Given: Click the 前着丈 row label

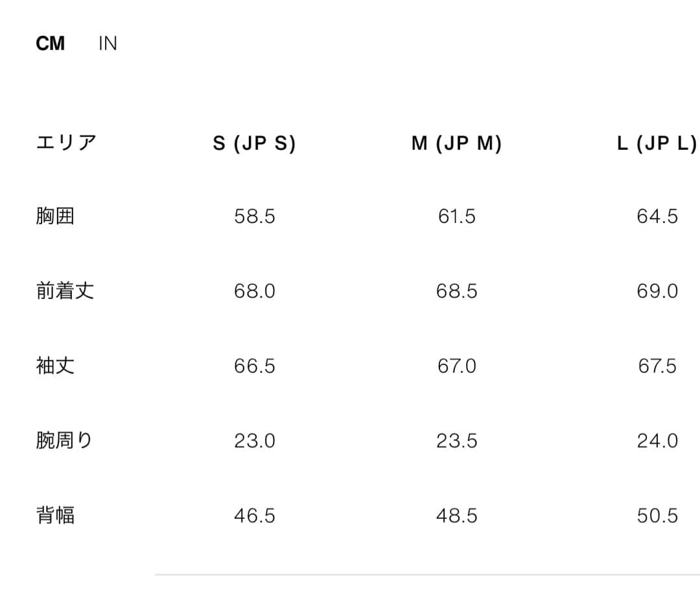Looking at the screenshot, I should point(65,291).
